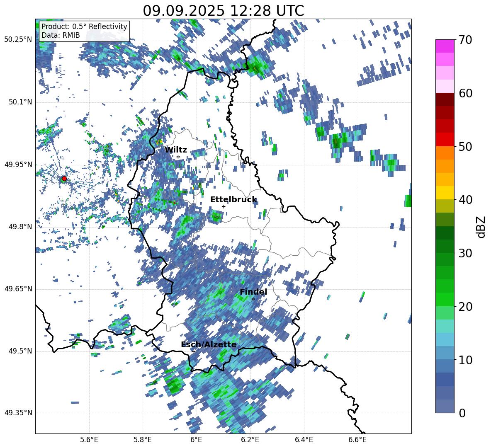Click the bright green colorbar swatch above 20
This screenshot has height=448, width=491.
445,299
